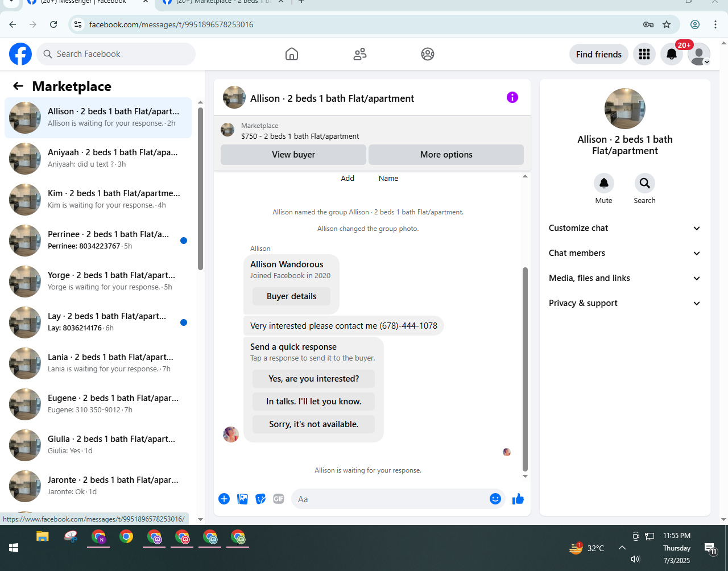The width and height of the screenshot is (728, 571).
Task: Open the Friends icon in top navigation
Action: click(360, 54)
